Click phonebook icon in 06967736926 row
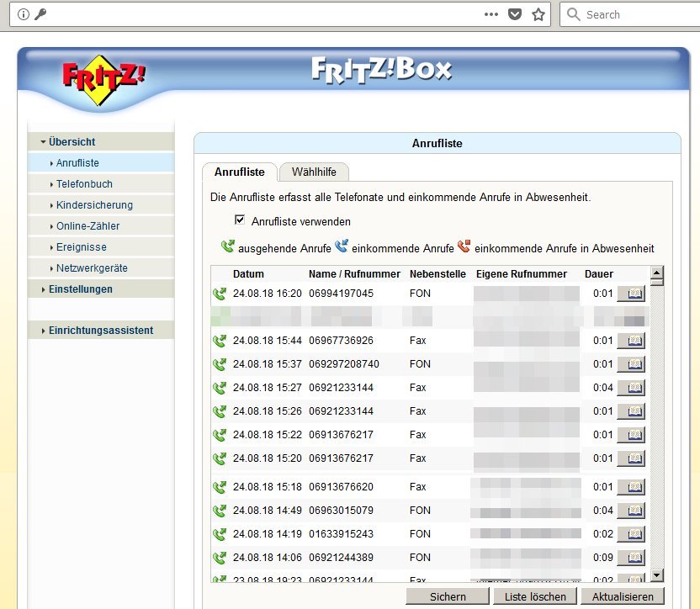This screenshot has height=609, width=700. click(x=631, y=341)
